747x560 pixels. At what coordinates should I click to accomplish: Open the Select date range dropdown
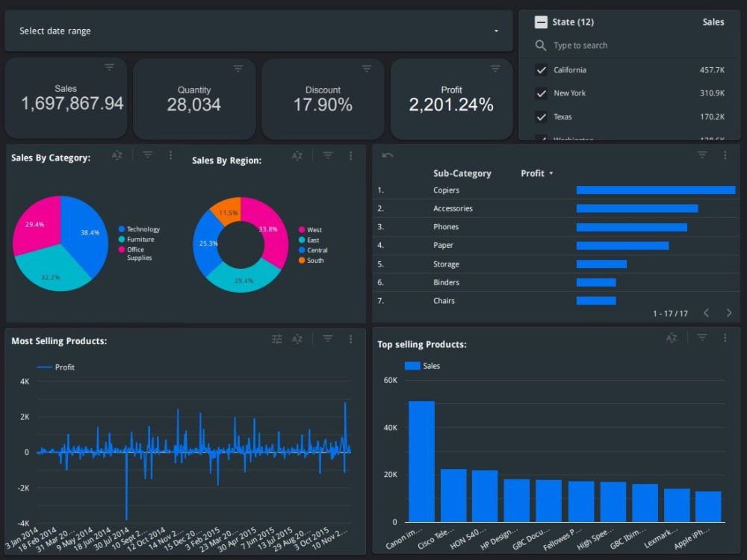click(x=495, y=31)
